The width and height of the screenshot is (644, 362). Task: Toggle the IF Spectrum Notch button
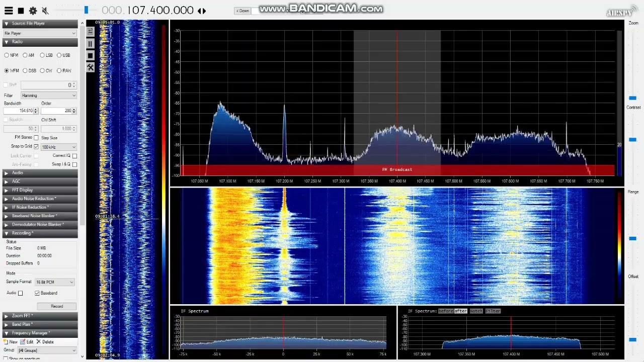tap(476, 311)
